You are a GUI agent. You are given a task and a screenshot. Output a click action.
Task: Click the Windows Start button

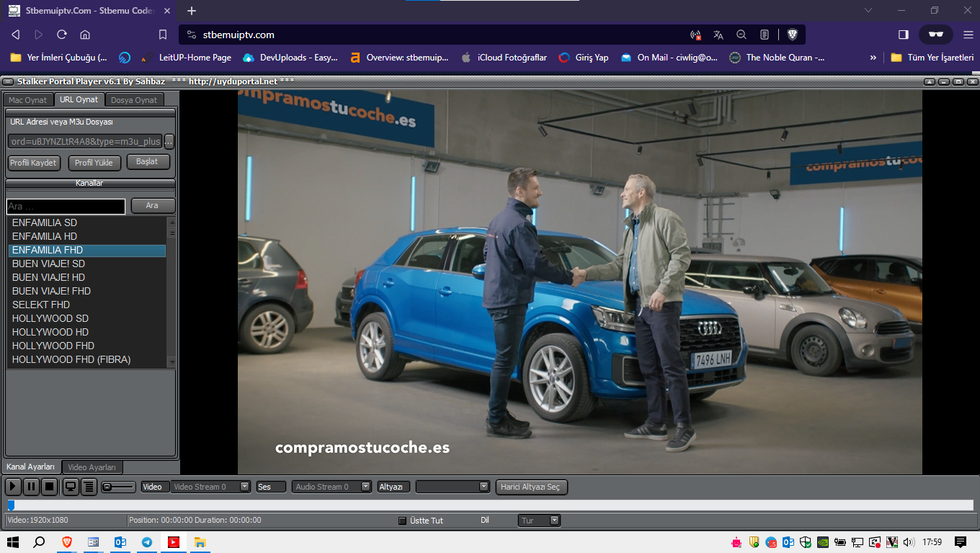[13, 542]
